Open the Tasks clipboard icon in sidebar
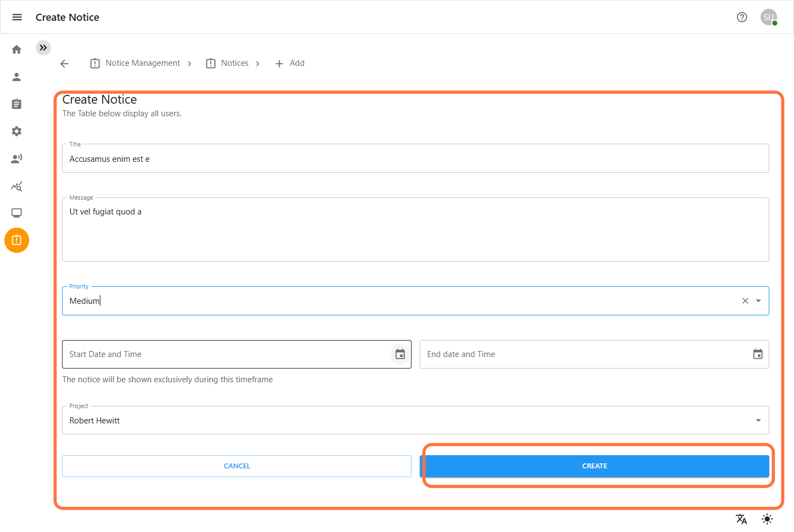 pyautogui.click(x=16, y=104)
